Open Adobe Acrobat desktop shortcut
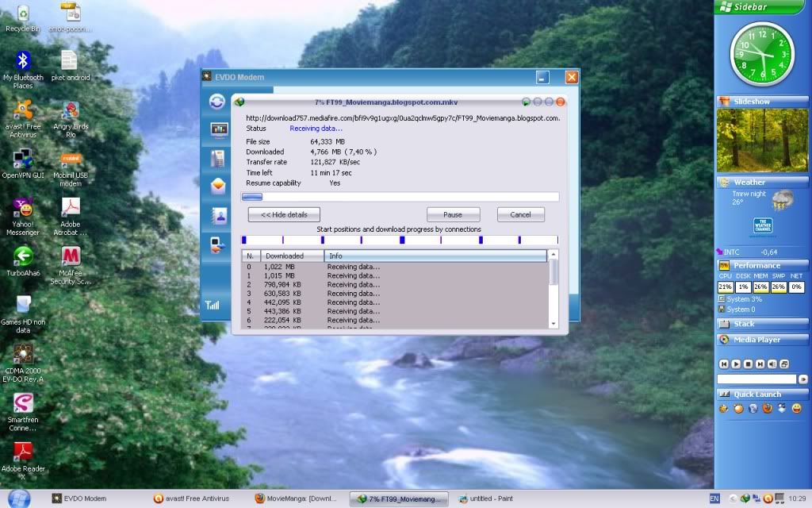 point(71,217)
